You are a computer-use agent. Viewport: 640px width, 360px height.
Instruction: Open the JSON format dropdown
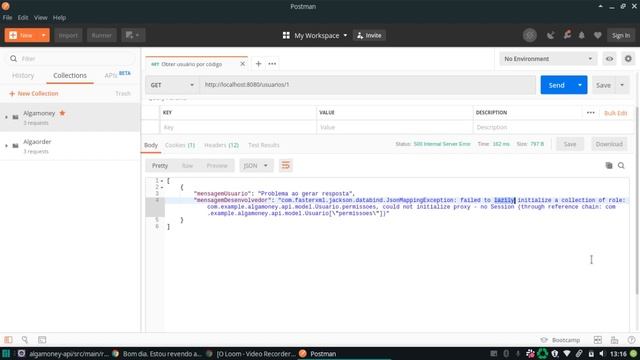pyautogui.click(x=256, y=165)
